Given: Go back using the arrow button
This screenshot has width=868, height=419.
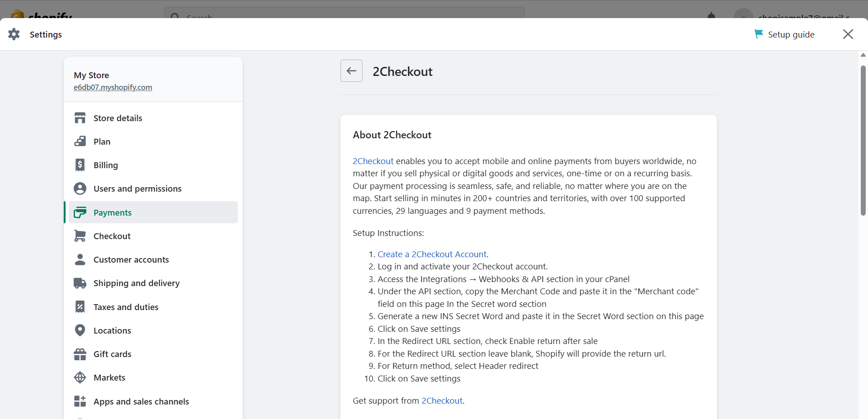Looking at the screenshot, I should pyautogui.click(x=351, y=71).
